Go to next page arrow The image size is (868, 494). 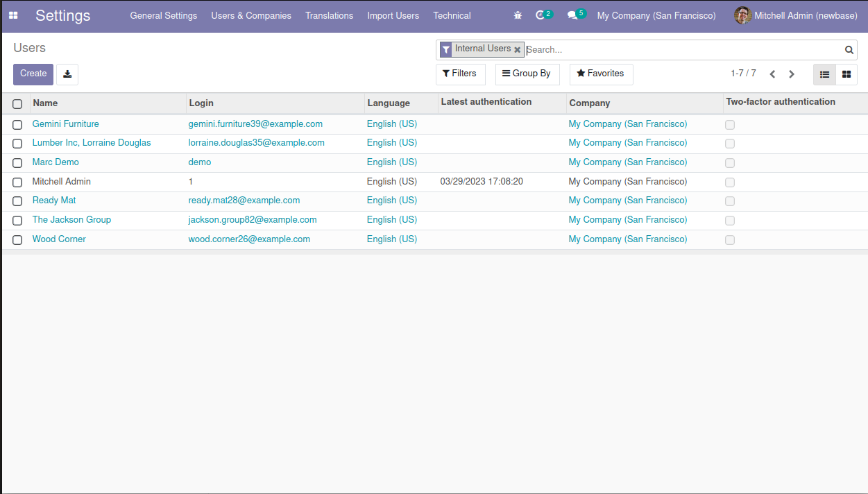coord(792,74)
